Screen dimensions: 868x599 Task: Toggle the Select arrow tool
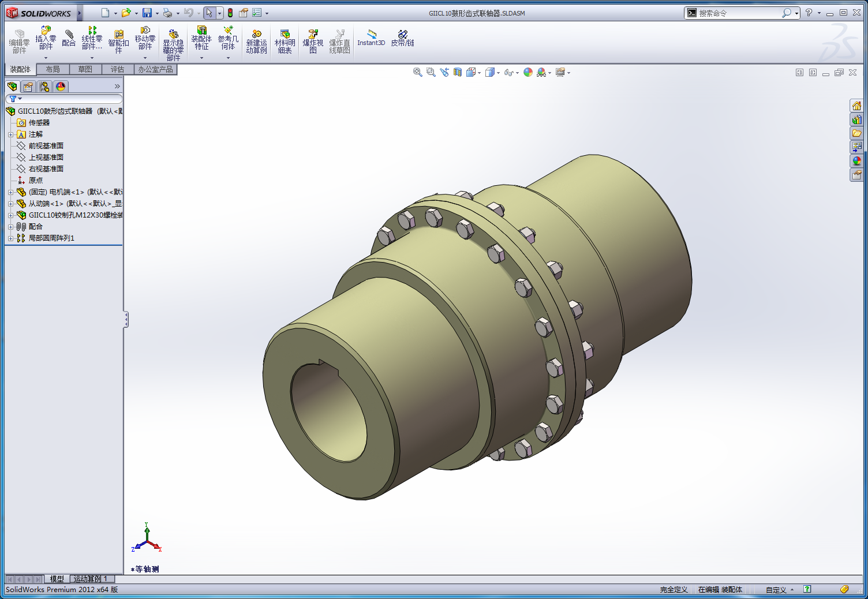[209, 13]
